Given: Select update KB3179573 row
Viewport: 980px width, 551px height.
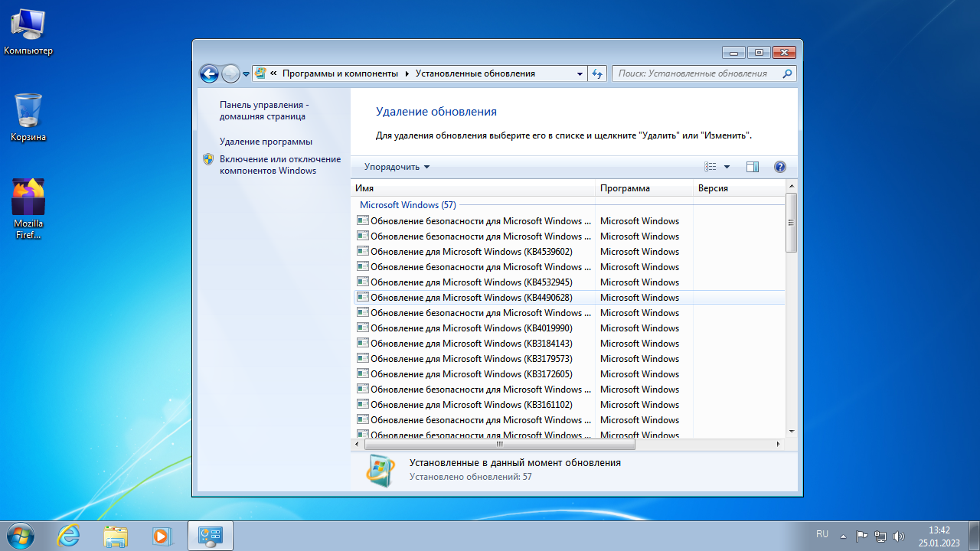Looking at the screenshot, I should 568,359.
